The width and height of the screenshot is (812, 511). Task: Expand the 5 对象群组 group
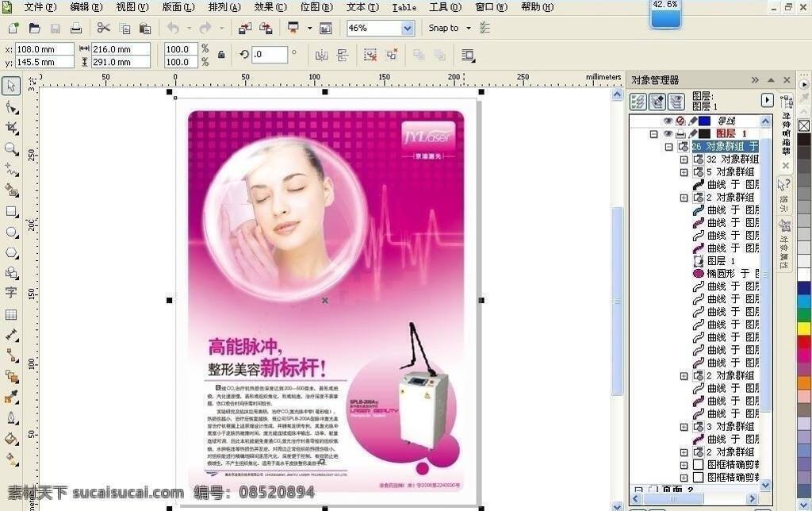(x=684, y=172)
